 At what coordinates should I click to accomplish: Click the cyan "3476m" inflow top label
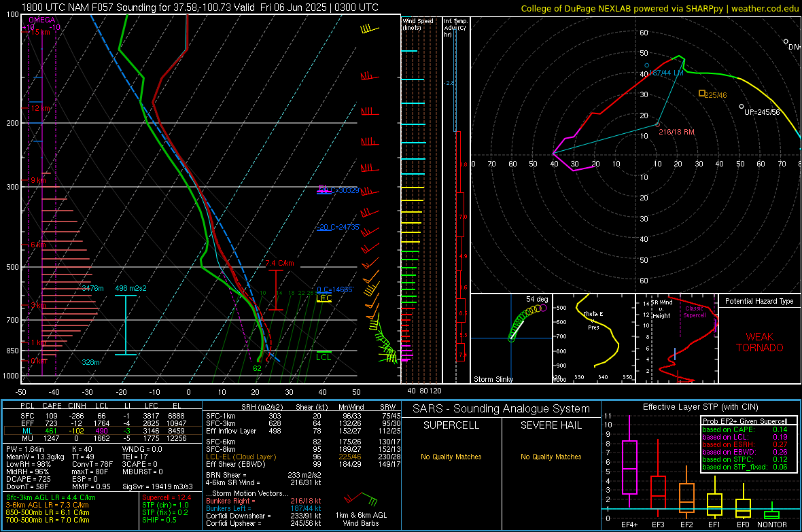pos(92,288)
